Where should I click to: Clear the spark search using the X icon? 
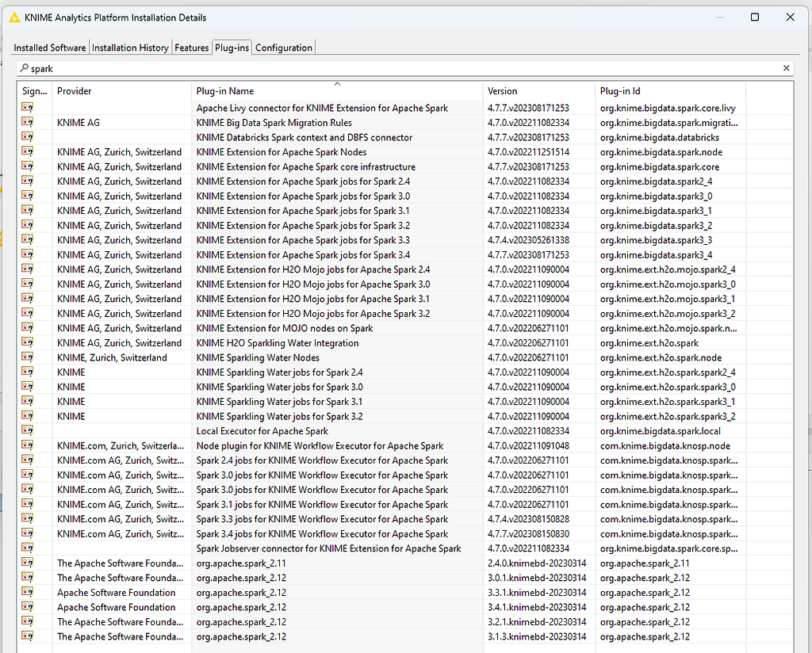coord(786,68)
